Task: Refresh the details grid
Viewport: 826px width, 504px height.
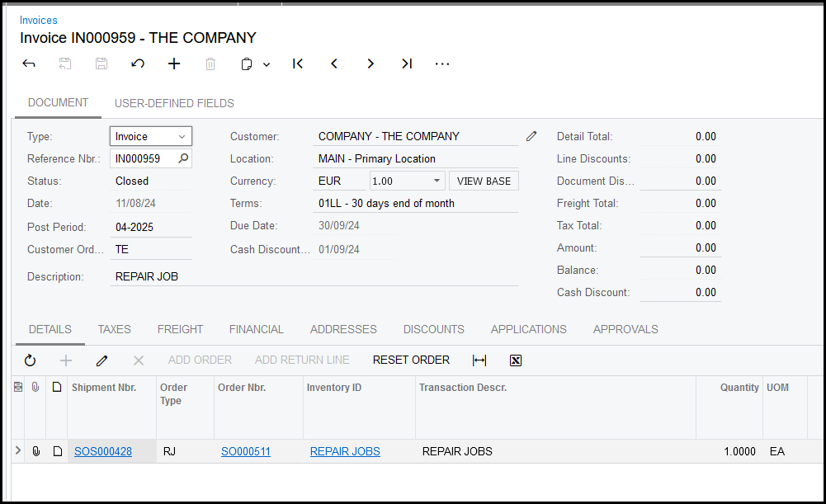Action: (31, 360)
